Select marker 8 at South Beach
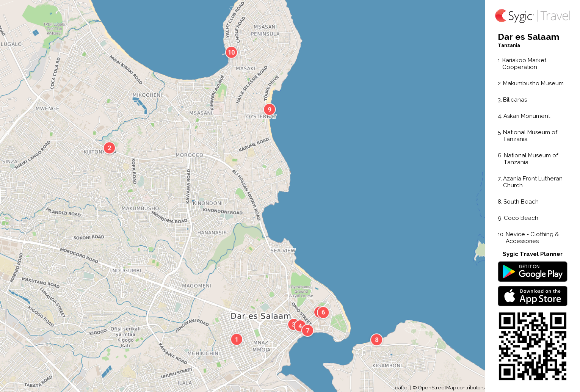This screenshot has width=580, height=392. [376, 340]
